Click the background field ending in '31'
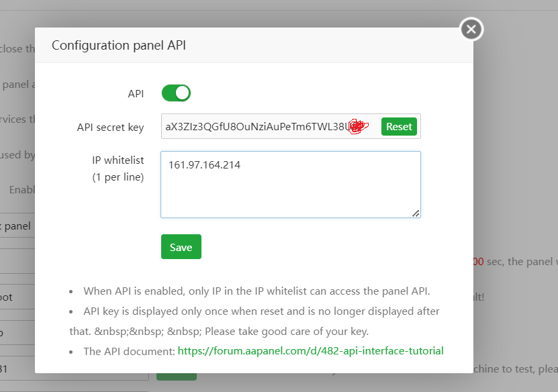The width and height of the screenshot is (558, 392). (x=17, y=369)
